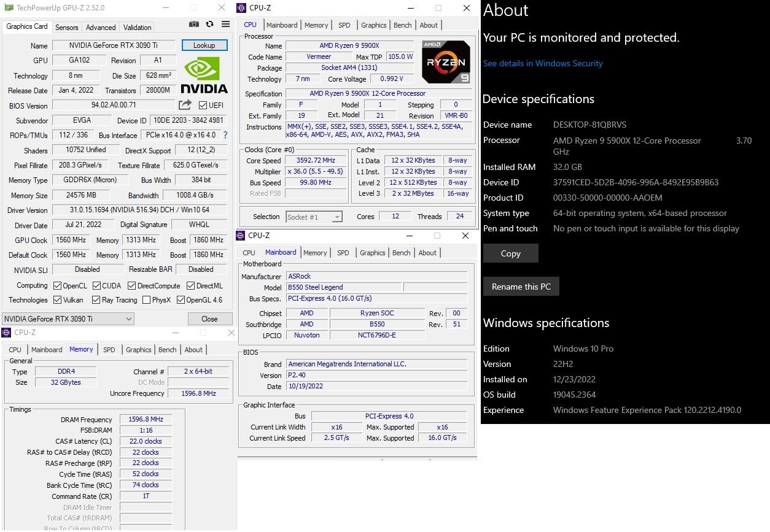Click the empty DRAM Idle Timer field
The height and width of the screenshot is (532, 770).
coord(146,507)
